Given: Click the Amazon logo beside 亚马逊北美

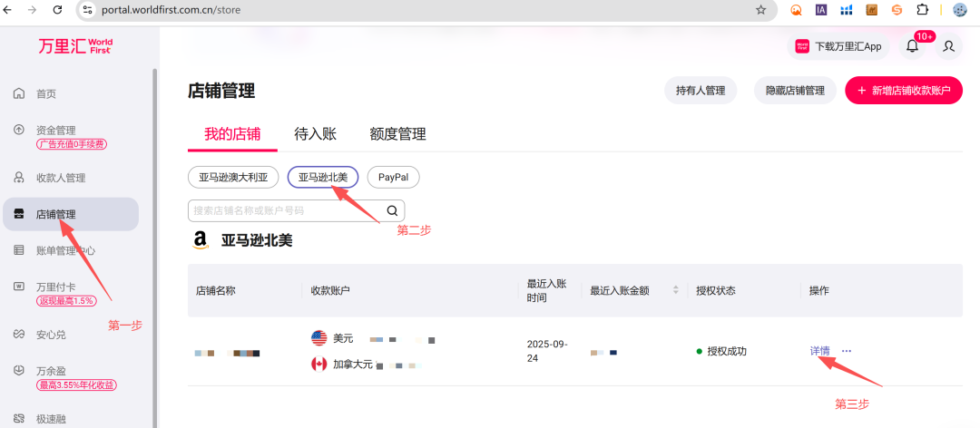Looking at the screenshot, I should [200, 240].
